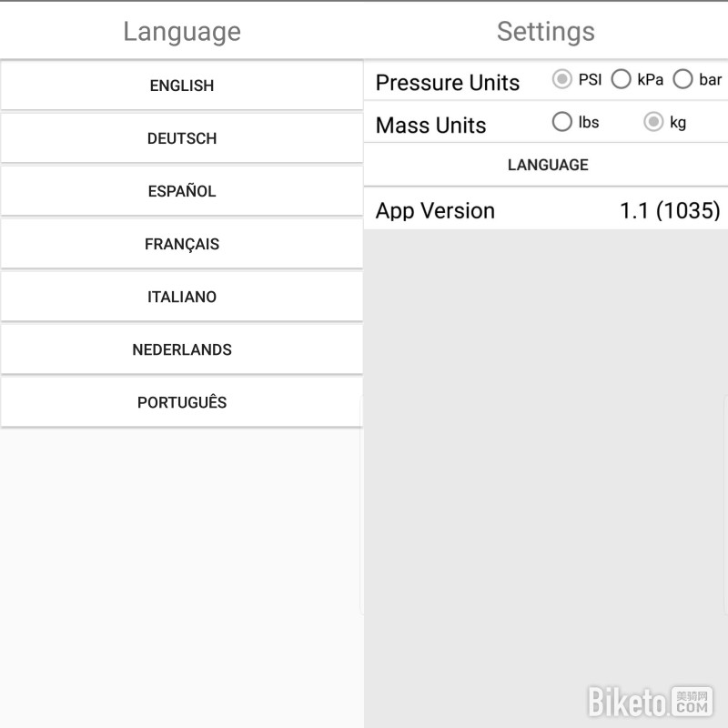Pick ESPAÑOL from the language list
The image size is (728, 728).
182,191
